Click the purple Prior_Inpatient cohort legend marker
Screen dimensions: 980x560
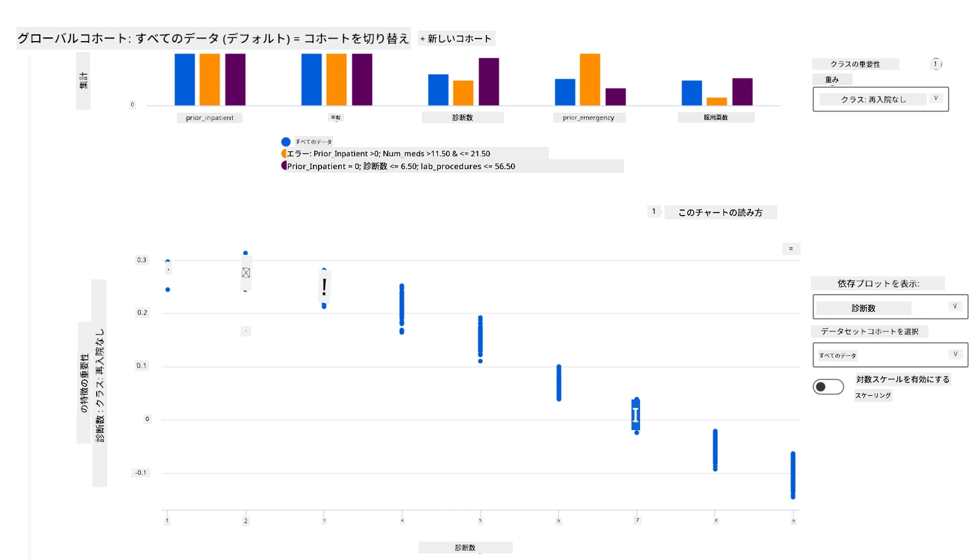[x=284, y=165]
